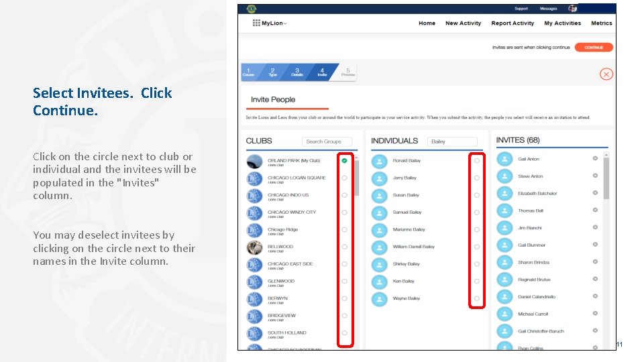Screen dimensions: 644x362
Task: Open the Messages link
Action: (548, 9)
